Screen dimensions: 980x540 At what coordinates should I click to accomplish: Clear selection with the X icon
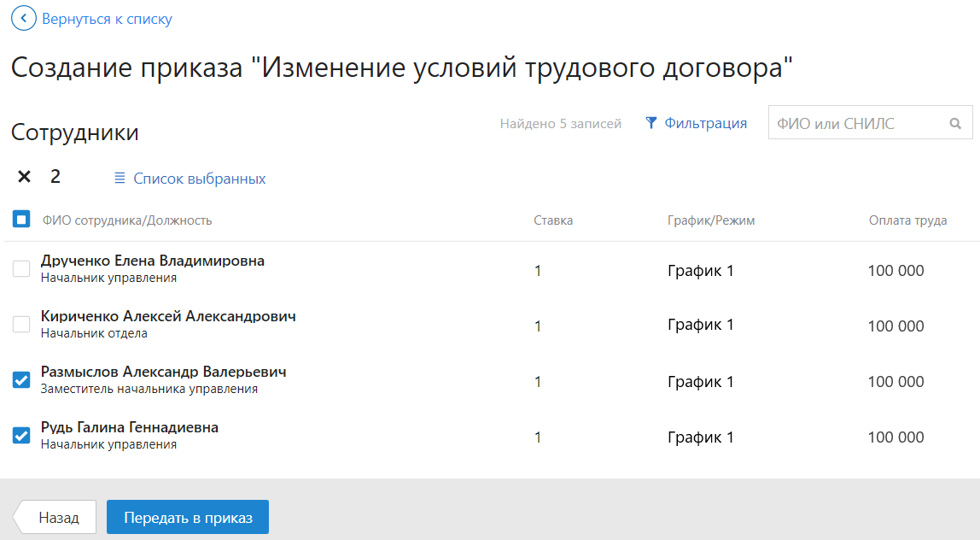coord(25,177)
